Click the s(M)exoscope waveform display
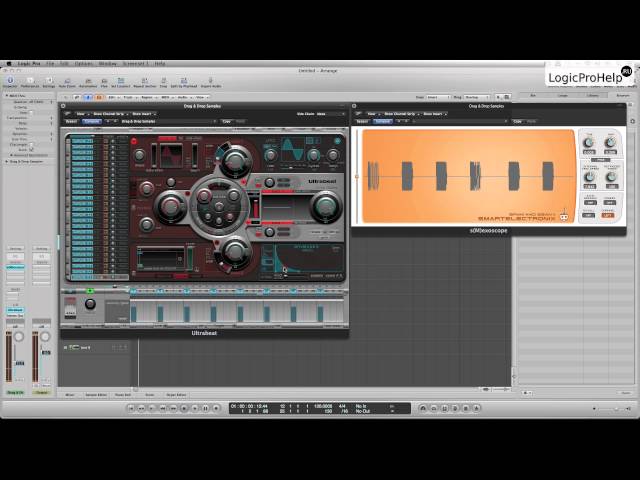This screenshot has width=640, height=480. (469, 176)
